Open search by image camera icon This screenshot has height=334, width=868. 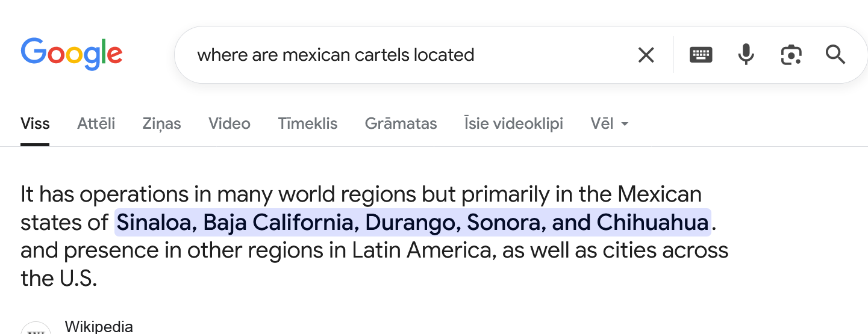(x=791, y=55)
